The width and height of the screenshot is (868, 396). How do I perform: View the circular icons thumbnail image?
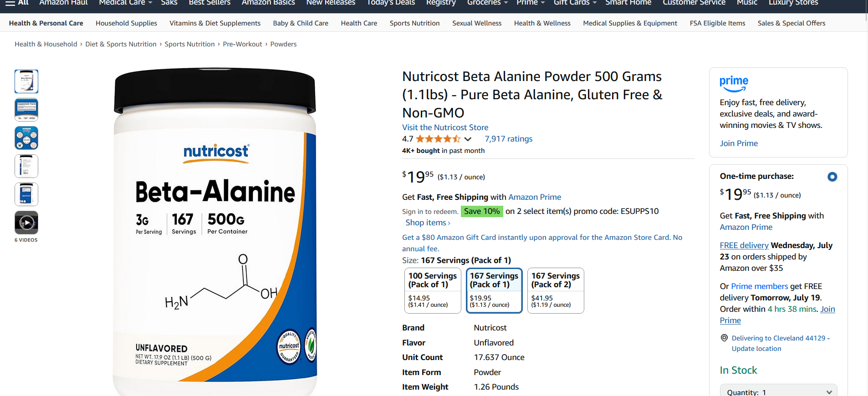click(x=26, y=138)
